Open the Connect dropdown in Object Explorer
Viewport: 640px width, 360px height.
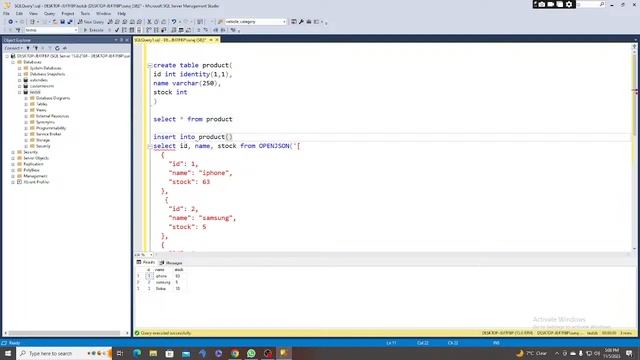pyautogui.click(x=13, y=48)
